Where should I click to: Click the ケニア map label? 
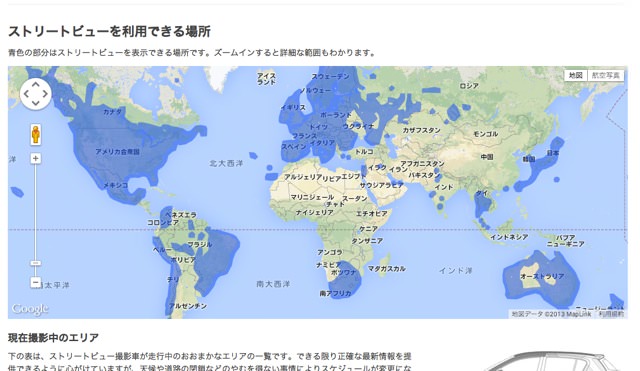368,229
